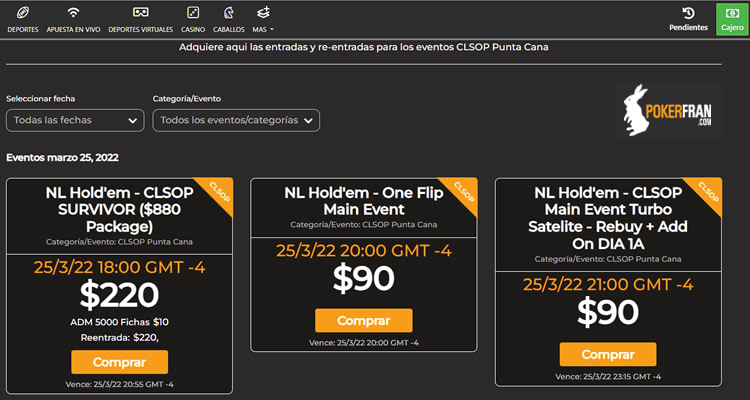
Task: Click Comprar for the $220 SURVIVOR event
Action: pyautogui.click(x=120, y=362)
